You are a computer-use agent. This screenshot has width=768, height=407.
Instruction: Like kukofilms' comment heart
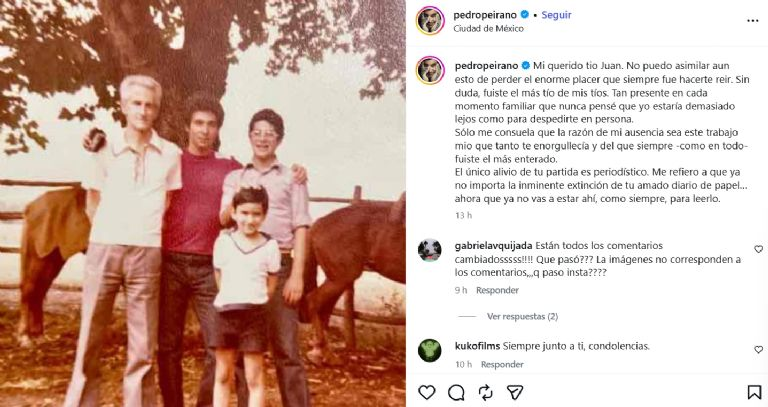click(758, 349)
